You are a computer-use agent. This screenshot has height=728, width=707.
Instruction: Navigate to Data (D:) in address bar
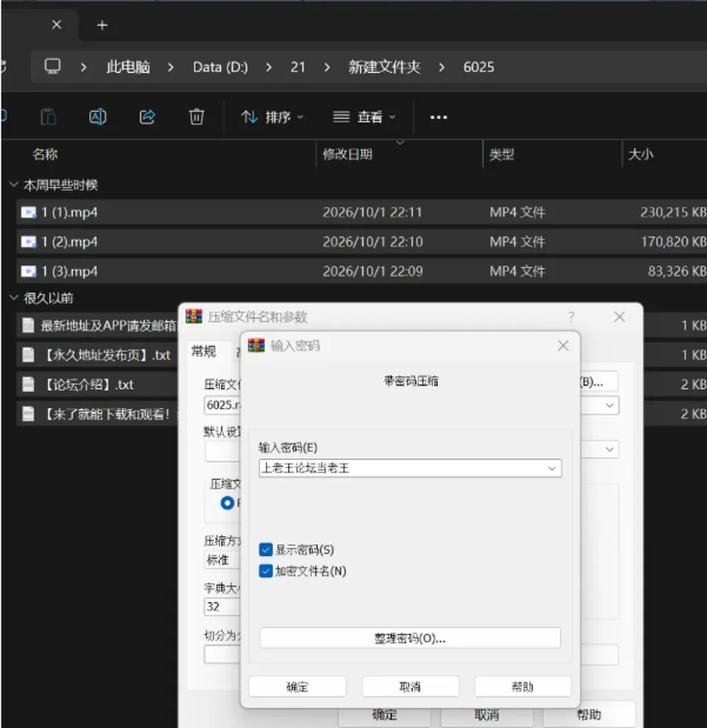pos(220,67)
